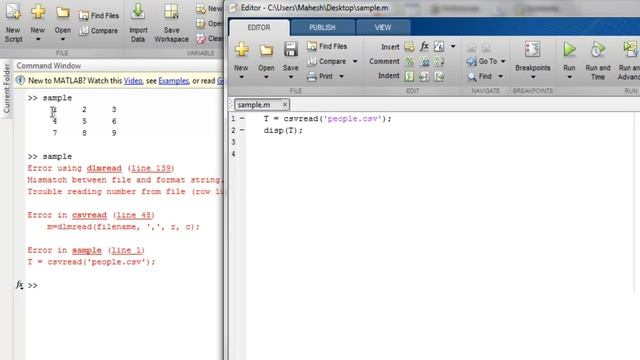Click the dlmread error link

[104, 168]
